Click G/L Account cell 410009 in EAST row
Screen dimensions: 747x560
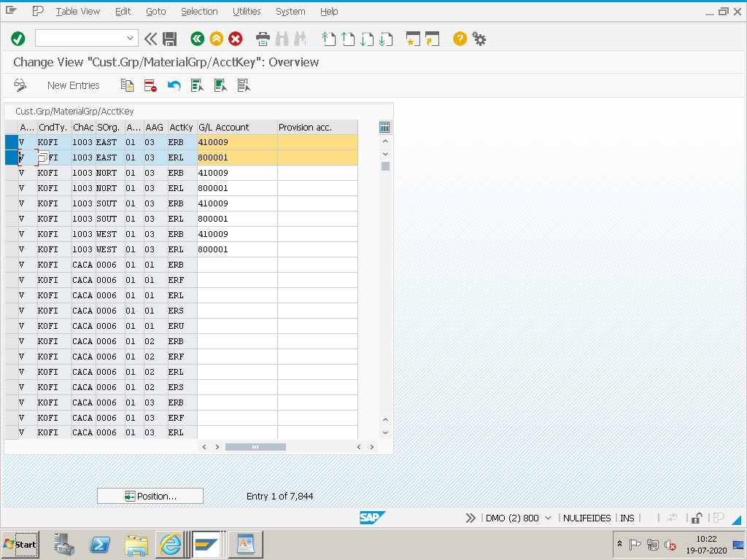coord(237,142)
